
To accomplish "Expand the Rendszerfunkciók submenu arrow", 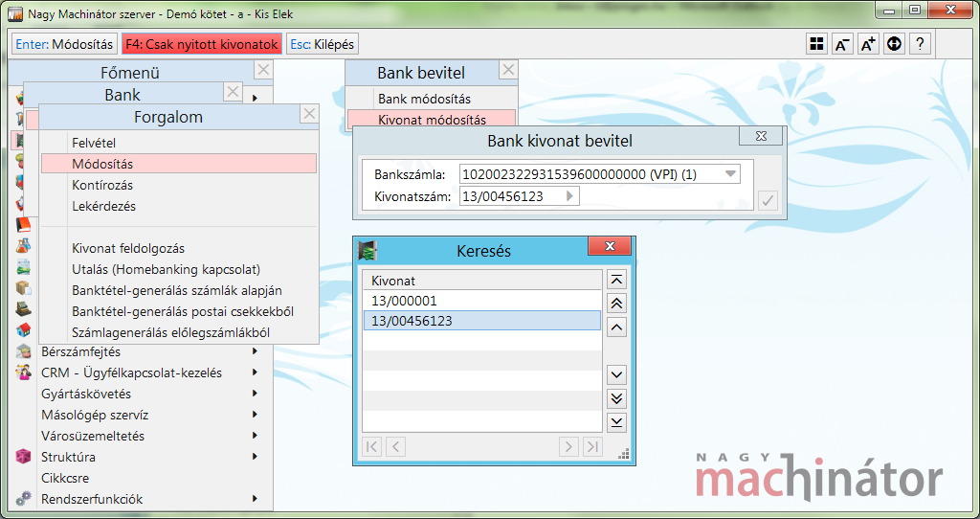I will click(x=255, y=499).
